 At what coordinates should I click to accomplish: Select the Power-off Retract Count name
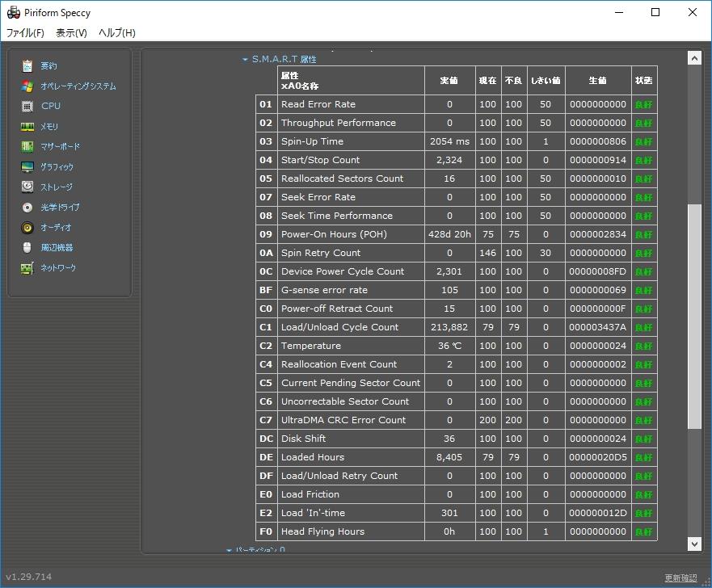point(337,309)
